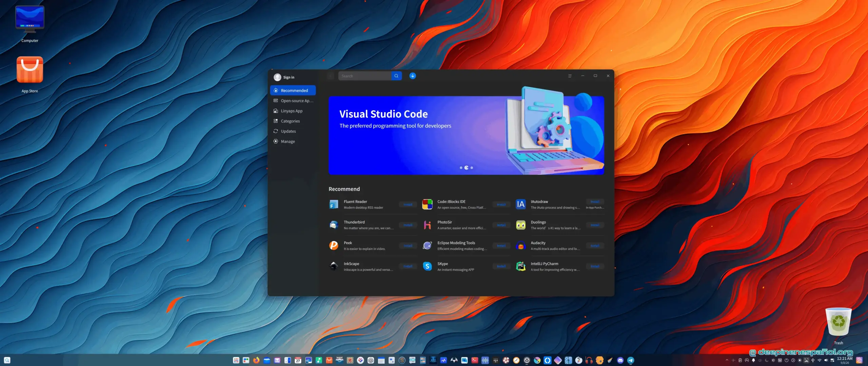Open the downloads arrow icon
The image size is (868, 366).
(x=413, y=76)
